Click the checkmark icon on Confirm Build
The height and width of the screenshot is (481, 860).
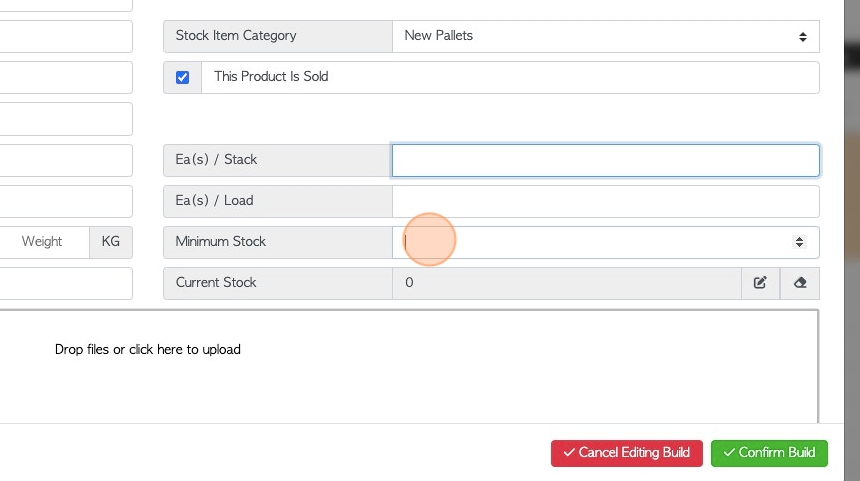[729, 452]
